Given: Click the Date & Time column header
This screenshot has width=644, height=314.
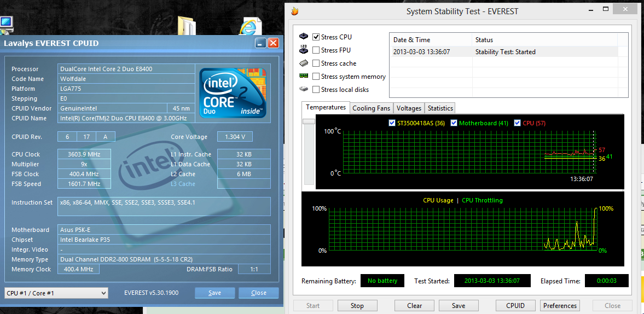Looking at the screenshot, I should (x=431, y=40).
